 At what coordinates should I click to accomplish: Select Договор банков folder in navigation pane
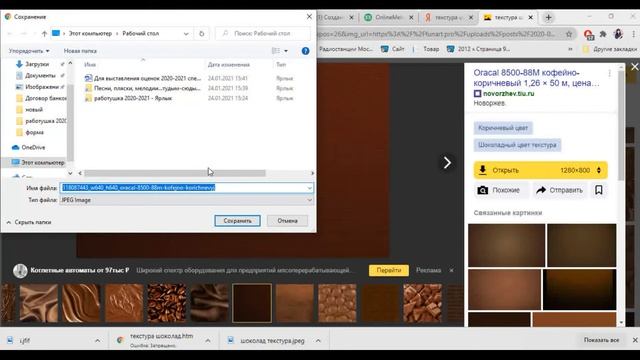(x=41, y=98)
